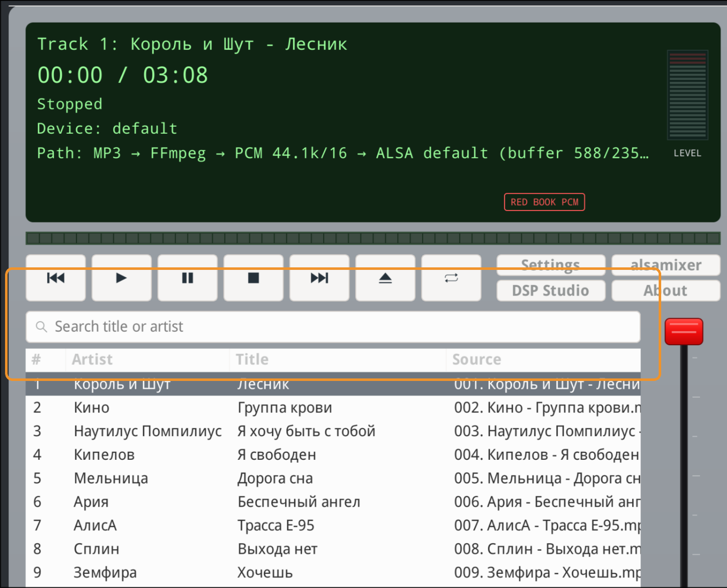
Task: Click the segmented playback progress bar
Action: 373,238
